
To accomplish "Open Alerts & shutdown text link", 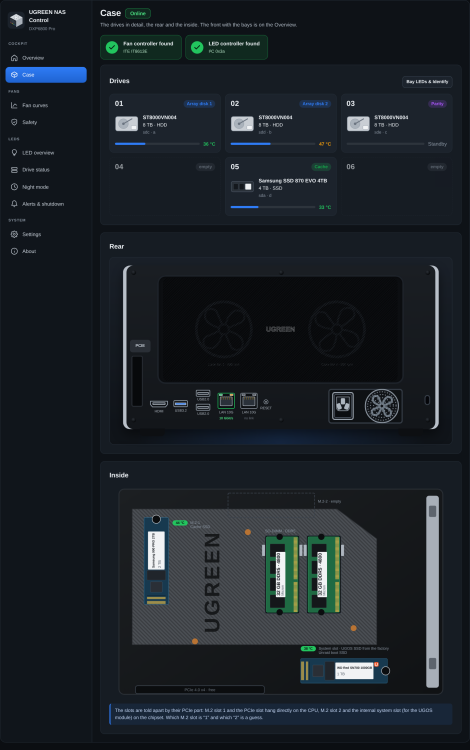I will (43, 204).
